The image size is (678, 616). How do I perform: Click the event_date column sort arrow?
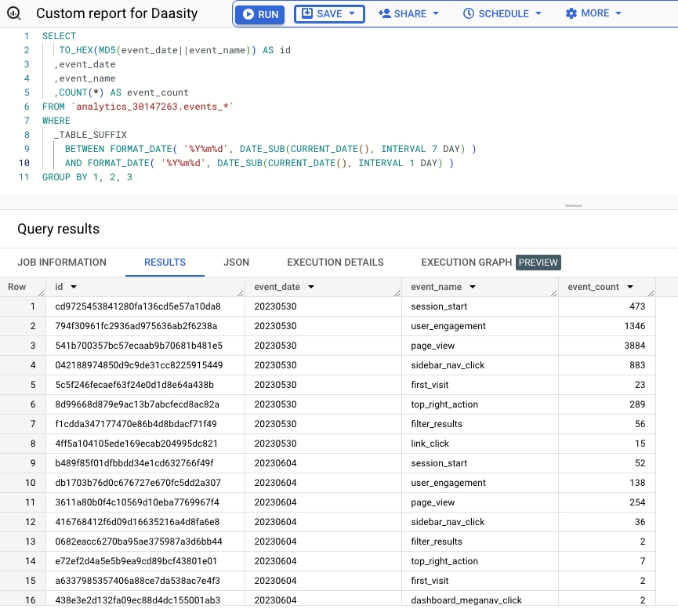coord(311,288)
